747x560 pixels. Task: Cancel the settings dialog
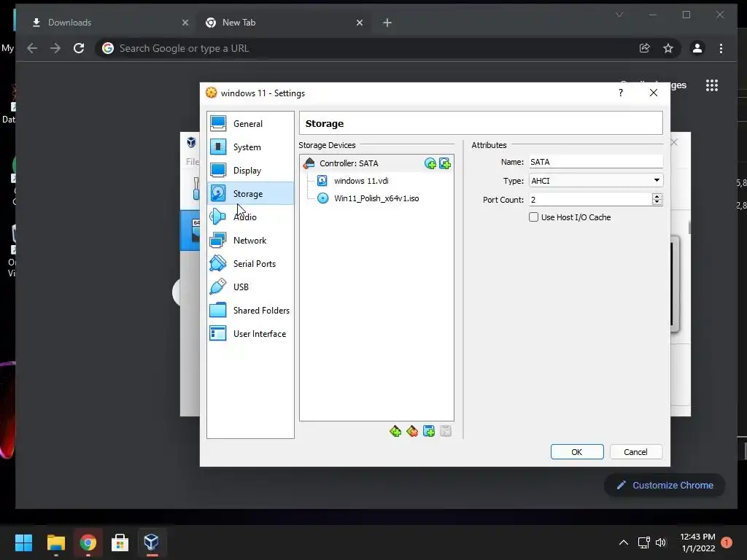(x=635, y=452)
